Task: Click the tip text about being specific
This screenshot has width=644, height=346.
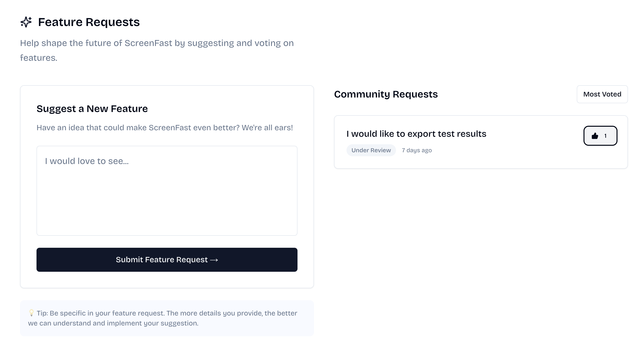Action: click(x=162, y=318)
